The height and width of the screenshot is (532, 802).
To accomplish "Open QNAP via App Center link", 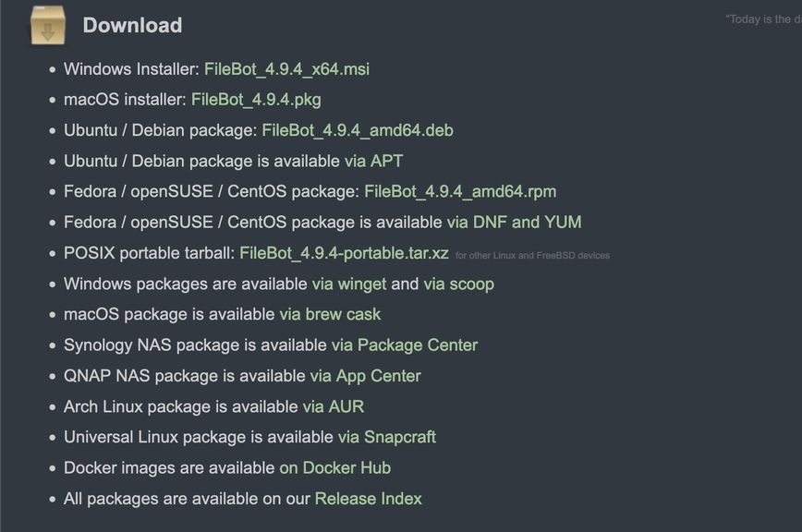I will pos(365,376).
